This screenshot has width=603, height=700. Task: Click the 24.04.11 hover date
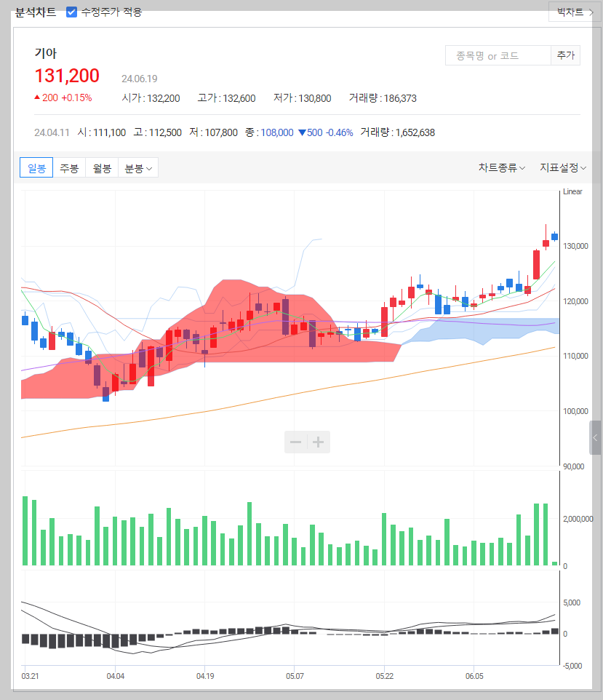[x=52, y=132]
